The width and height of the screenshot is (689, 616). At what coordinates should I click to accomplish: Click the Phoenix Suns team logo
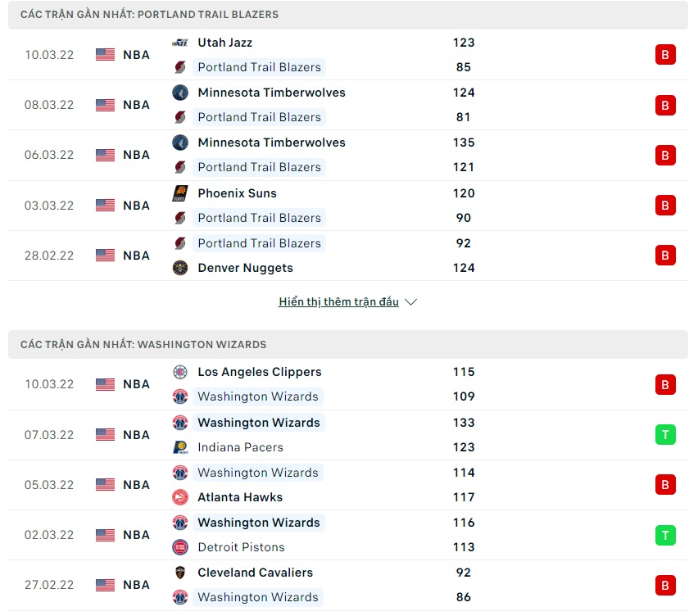coord(180,193)
